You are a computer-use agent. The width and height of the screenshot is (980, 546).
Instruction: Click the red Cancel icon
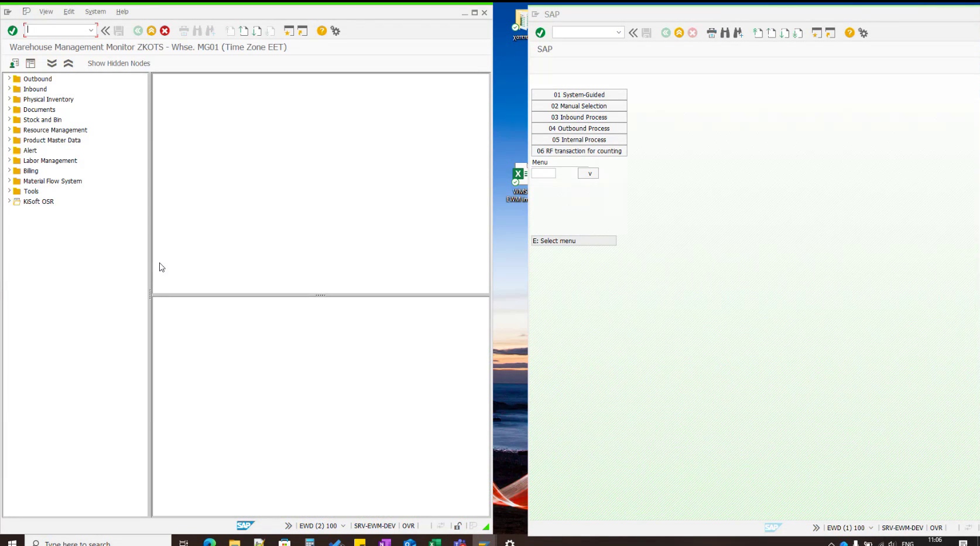point(165,30)
